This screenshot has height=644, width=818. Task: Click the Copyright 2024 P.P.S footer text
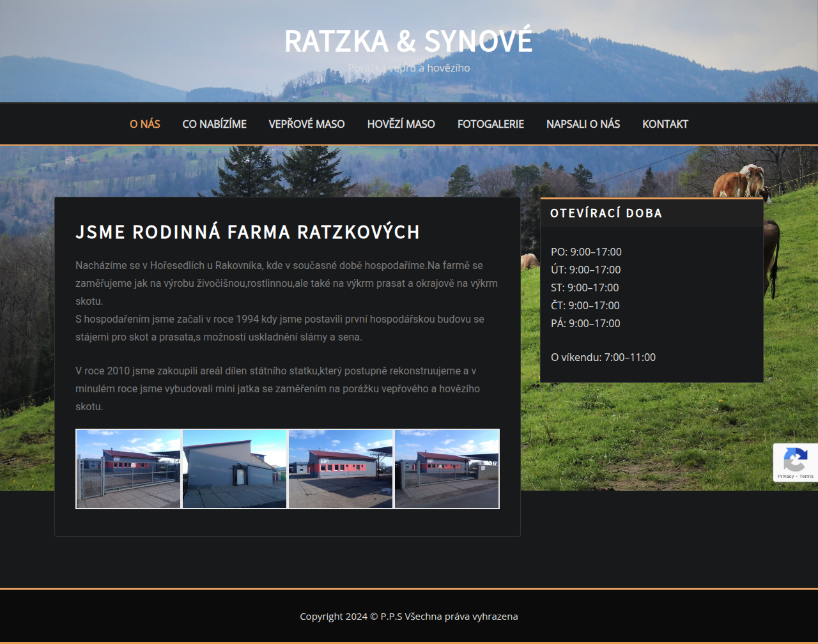(408, 616)
